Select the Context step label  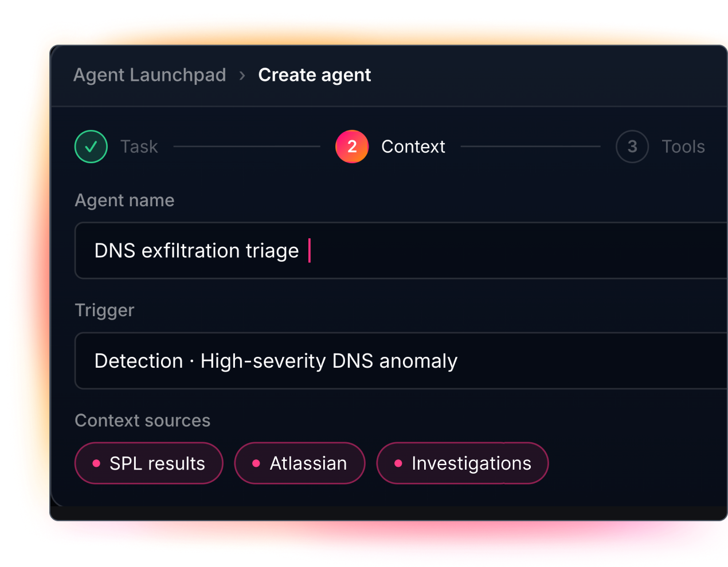(413, 147)
